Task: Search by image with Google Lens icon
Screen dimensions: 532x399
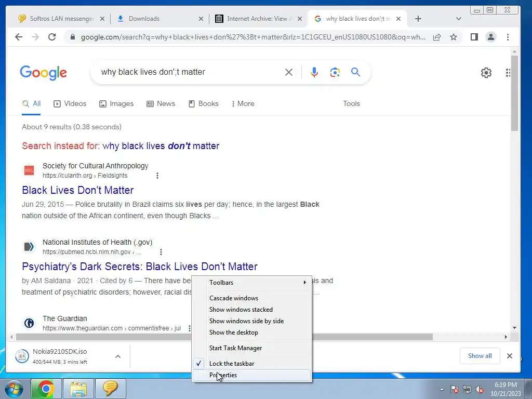Action: point(335,72)
